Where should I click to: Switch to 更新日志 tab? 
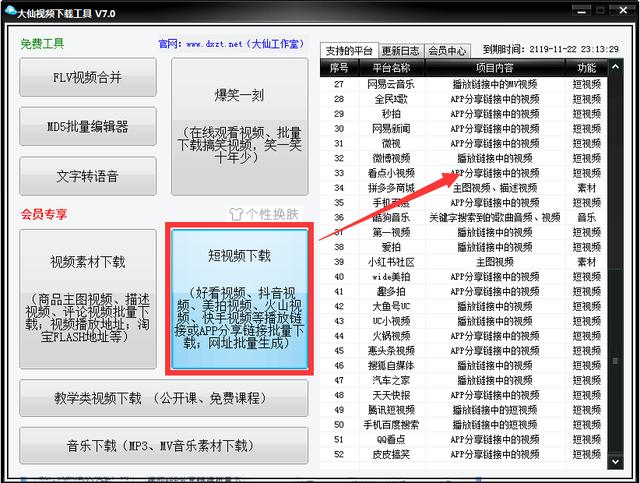(x=400, y=51)
